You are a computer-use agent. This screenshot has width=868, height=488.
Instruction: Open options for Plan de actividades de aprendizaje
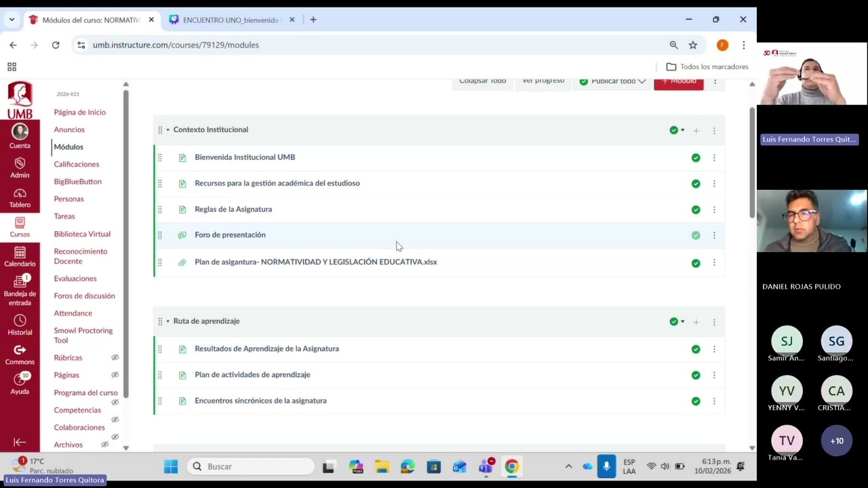click(714, 375)
